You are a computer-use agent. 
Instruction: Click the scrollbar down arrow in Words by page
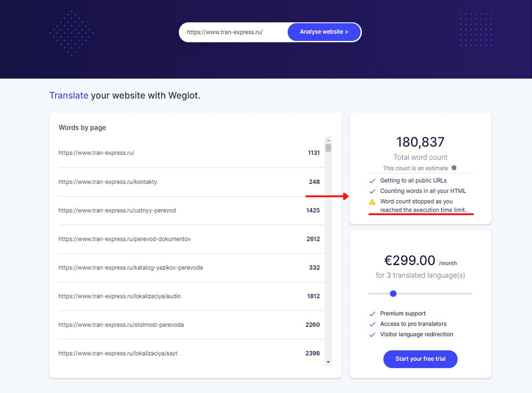(x=328, y=362)
